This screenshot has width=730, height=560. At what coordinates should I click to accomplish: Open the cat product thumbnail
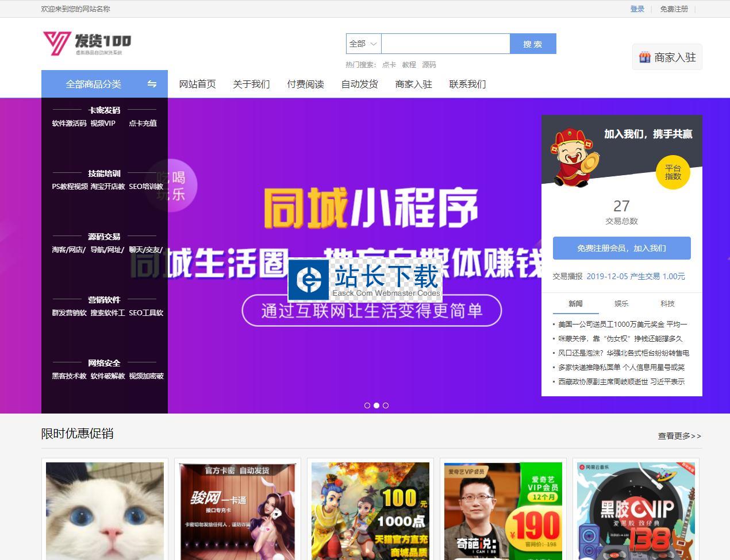coord(105,510)
